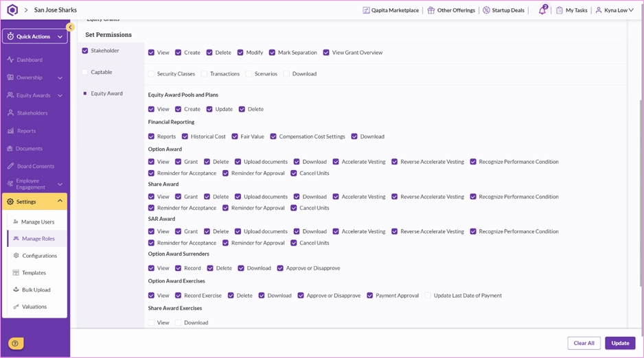This screenshot has width=644, height=358.
Task: Click the Bulk Upload icon
Action: click(x=16, y=289)
